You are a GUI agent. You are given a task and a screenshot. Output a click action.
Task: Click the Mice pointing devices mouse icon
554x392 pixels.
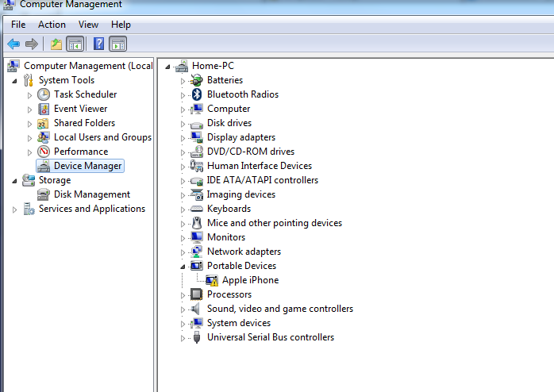197,223
